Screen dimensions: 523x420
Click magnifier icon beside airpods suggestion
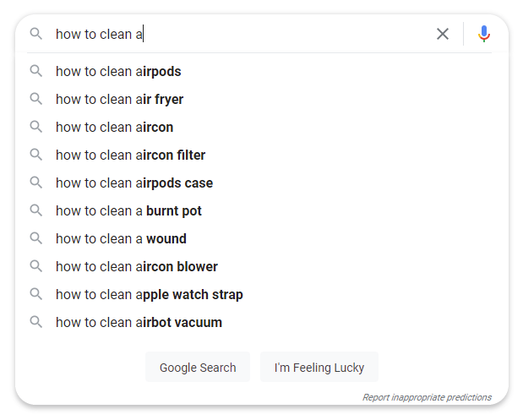point(35,71)
